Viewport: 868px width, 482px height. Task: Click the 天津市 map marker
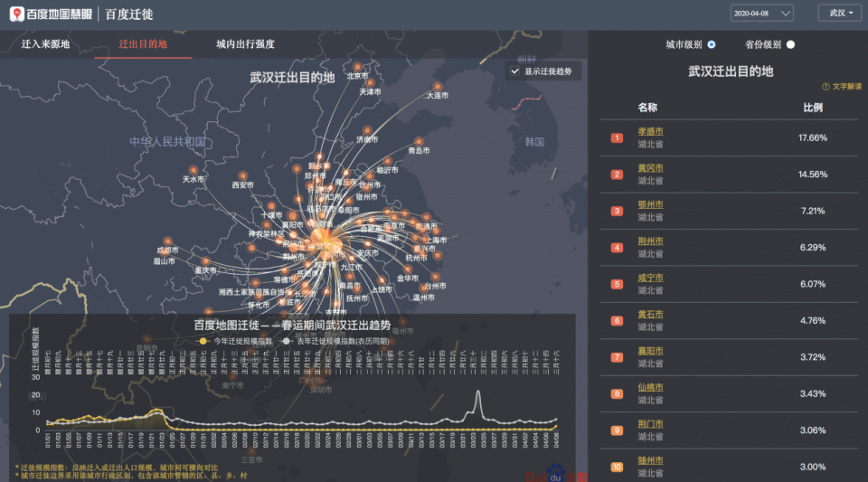(371, 83)
